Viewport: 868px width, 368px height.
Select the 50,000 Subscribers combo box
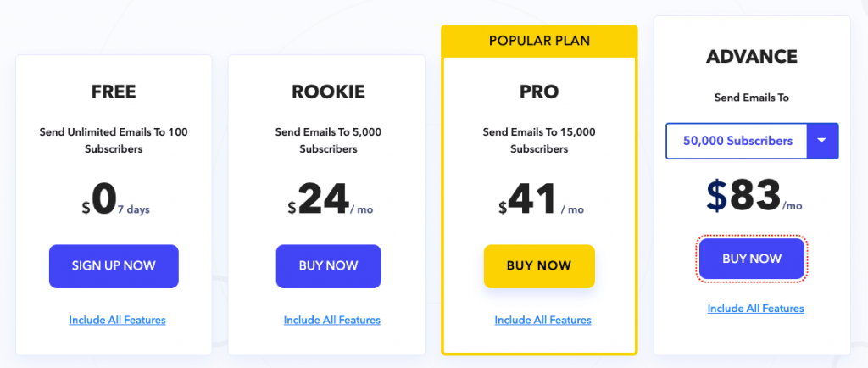[752, 141]
